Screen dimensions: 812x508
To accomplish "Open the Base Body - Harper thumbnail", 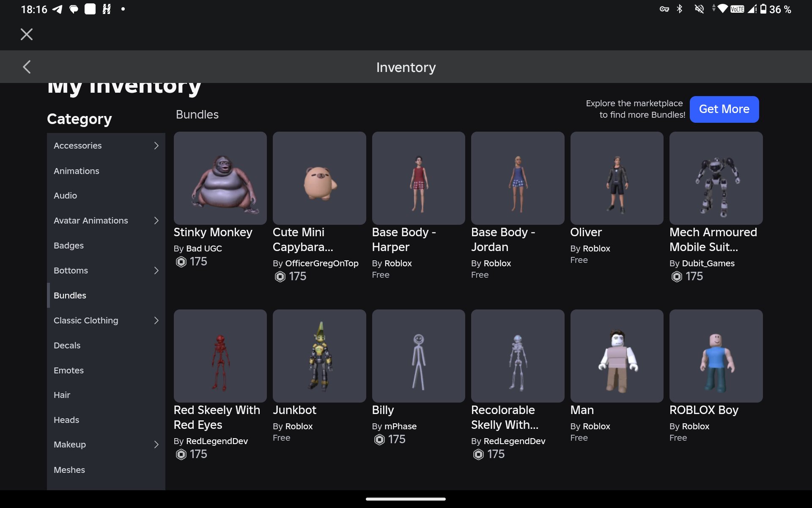I will [419, 178].
